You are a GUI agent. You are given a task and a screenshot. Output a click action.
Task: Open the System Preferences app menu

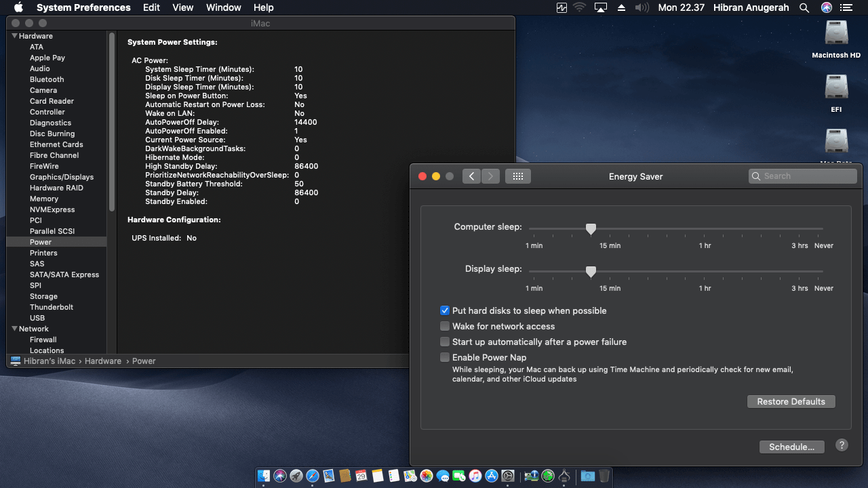click(83, 7)
